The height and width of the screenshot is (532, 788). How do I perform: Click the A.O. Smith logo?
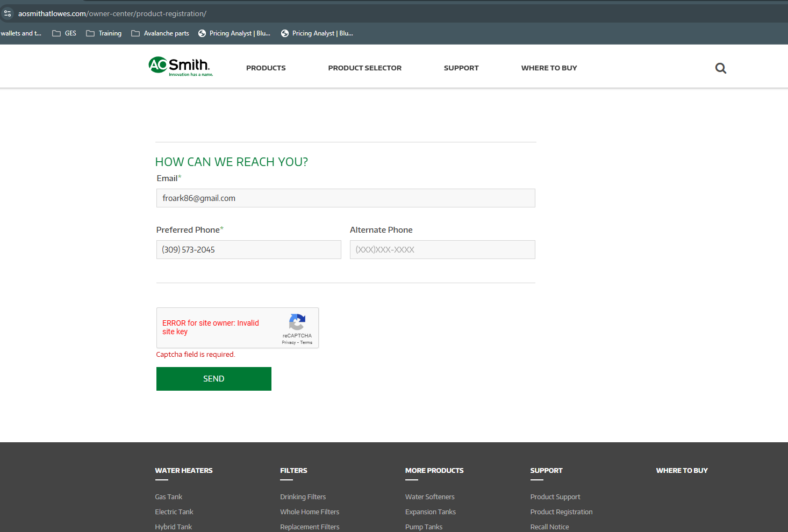tap(181, 67)
